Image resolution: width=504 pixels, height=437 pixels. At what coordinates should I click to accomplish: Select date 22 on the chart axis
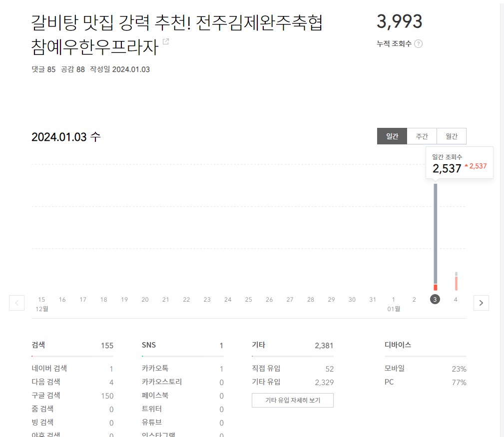tap(186, 300)
